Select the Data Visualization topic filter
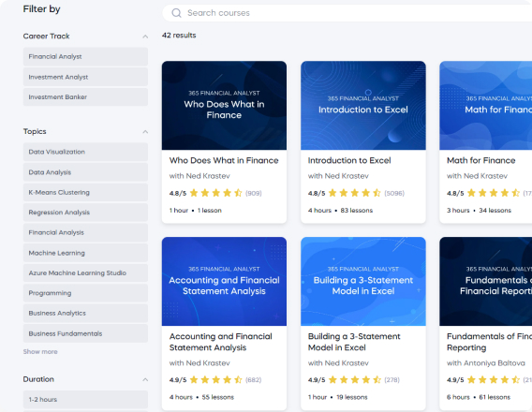 (85, 152)
